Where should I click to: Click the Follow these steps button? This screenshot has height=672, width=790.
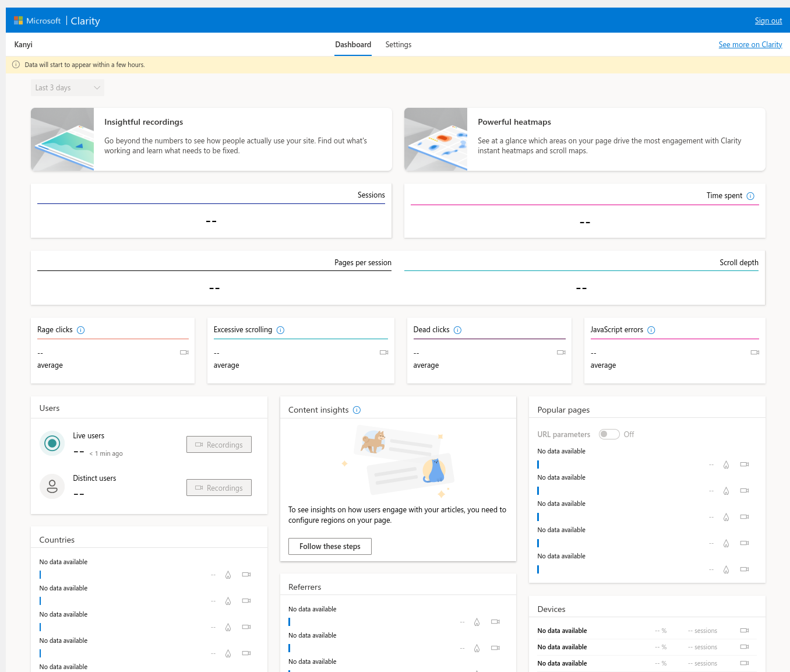point(330,546)
